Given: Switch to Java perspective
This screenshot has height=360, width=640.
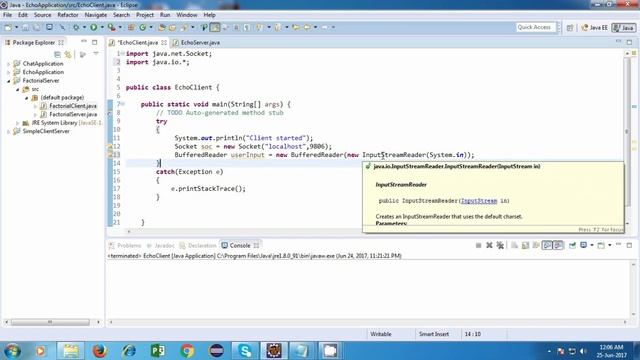Looking at the screenshot, I should click(x=624, y=27).
